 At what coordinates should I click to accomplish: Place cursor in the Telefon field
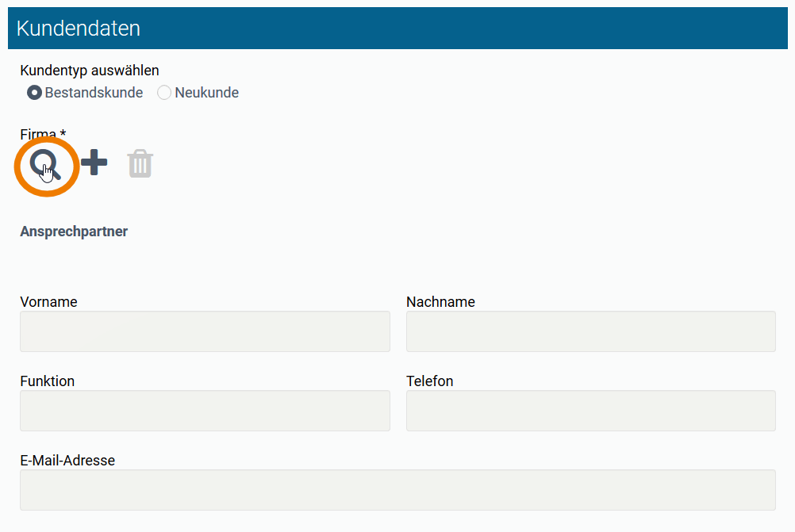coord(590,411)
